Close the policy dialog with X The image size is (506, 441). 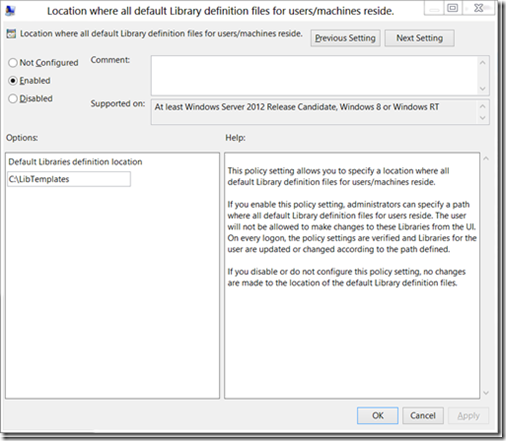[x=478, y=8]
